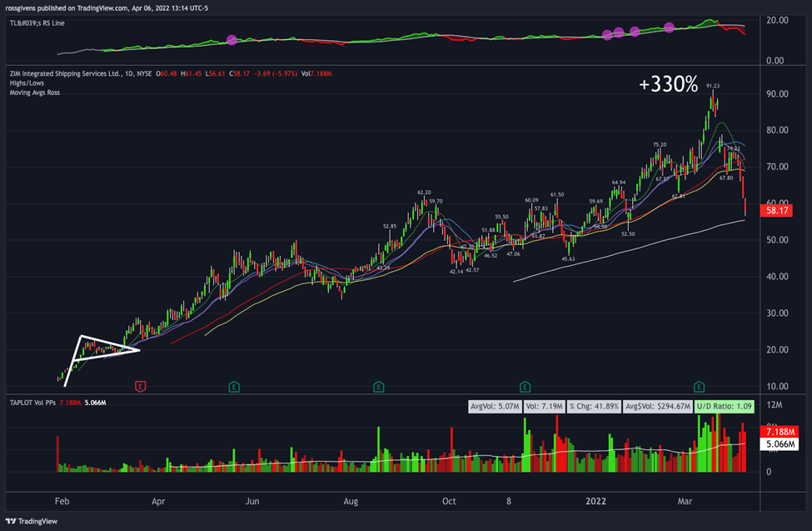Screen dimensions: 812x531
Task: Click the 59.69 pivot high label
Action: coord(596,201)
